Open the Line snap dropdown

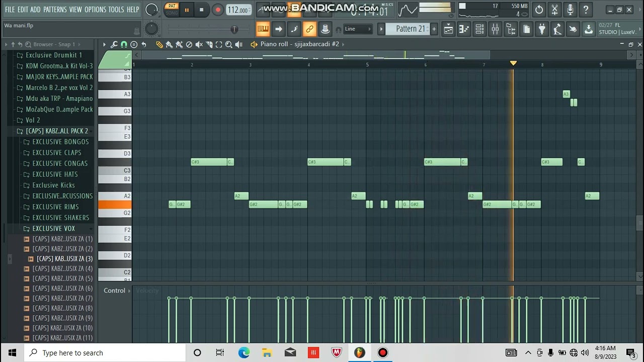[358, 29]
